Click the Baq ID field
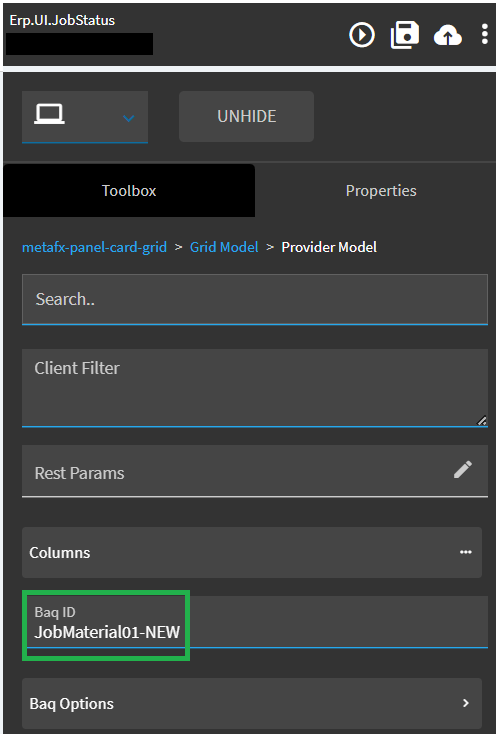 pyautogui.click(x=255, y=622)
